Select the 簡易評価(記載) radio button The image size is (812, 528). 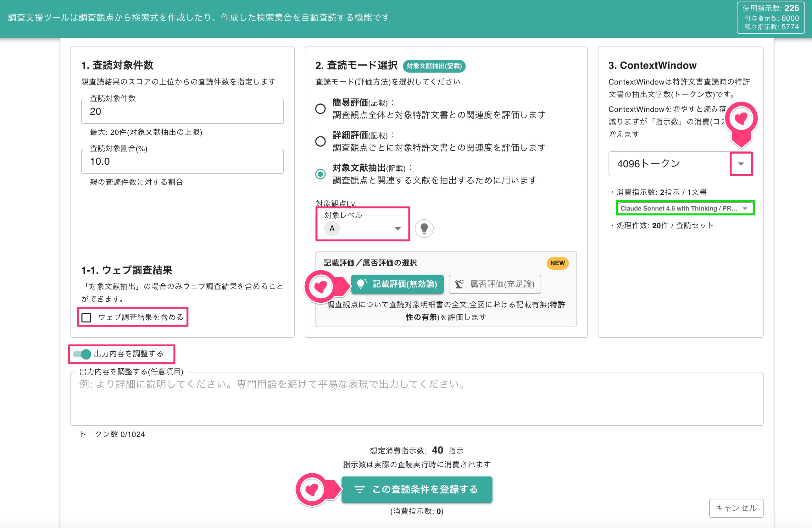[x=320, y=109]
